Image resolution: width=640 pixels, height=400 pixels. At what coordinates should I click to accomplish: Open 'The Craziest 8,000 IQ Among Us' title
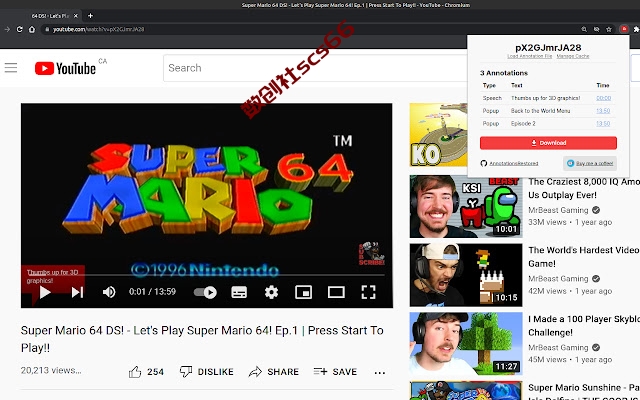[584, 188]
